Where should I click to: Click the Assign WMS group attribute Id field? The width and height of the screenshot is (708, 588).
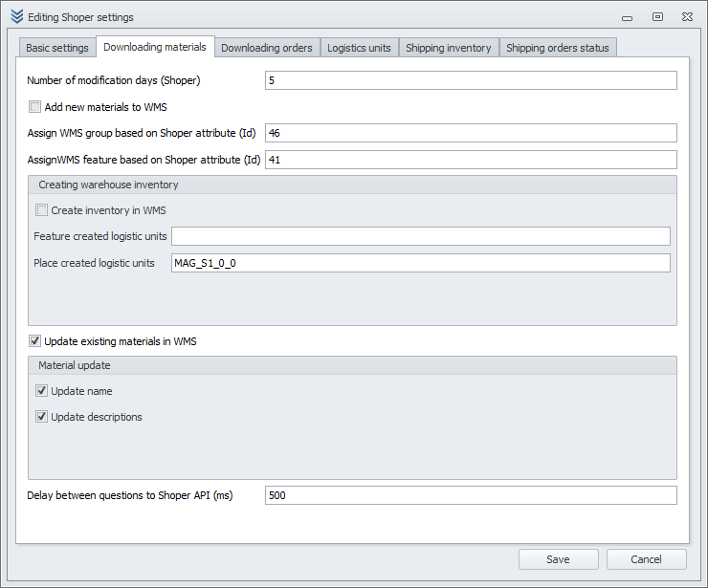click(x=471, y=133)
